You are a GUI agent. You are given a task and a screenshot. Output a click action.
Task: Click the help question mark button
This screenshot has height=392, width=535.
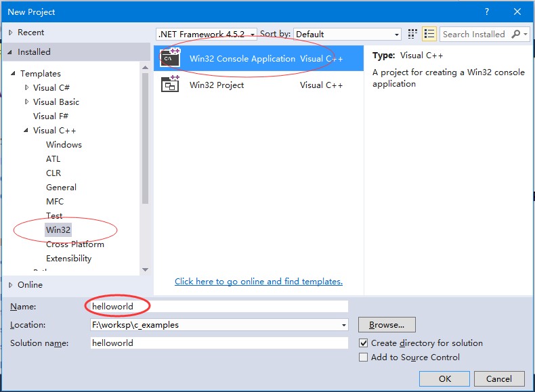point(486,12)
